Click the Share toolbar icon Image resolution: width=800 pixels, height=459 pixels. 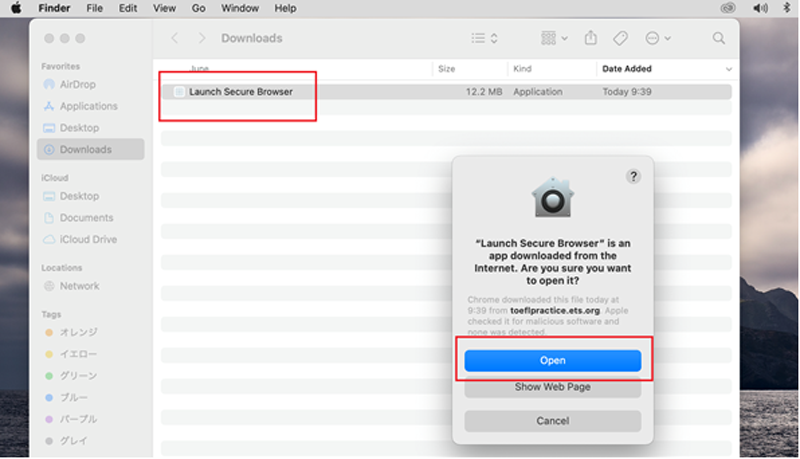[x=591, y=38]
